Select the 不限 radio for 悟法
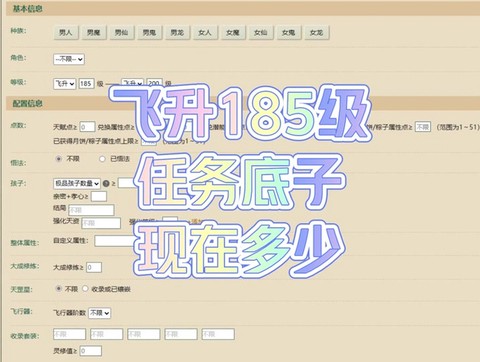480x362 pixels. coord(59,159)
